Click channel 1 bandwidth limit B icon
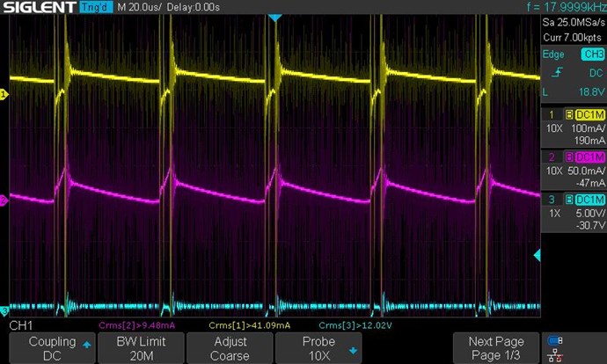 tap(569, 115)
